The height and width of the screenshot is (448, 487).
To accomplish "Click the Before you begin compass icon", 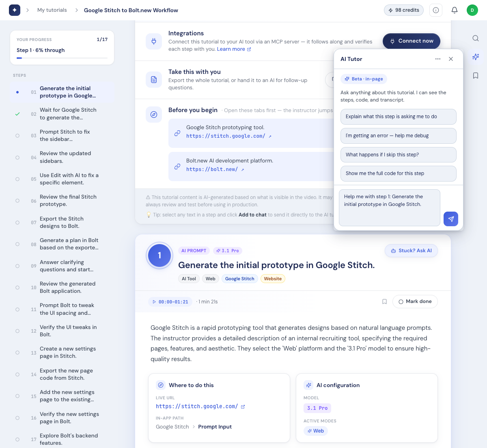I will [154, 115].
